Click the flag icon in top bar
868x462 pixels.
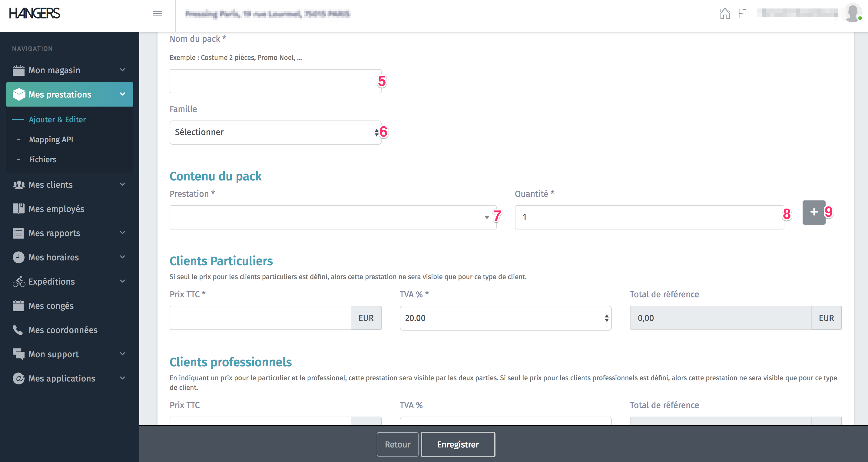[742, 14]
